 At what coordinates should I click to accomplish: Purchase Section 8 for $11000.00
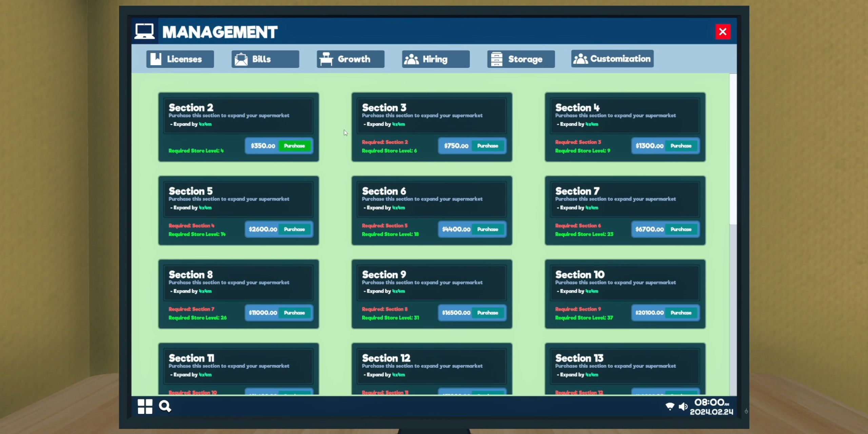(x=294, y=313)
